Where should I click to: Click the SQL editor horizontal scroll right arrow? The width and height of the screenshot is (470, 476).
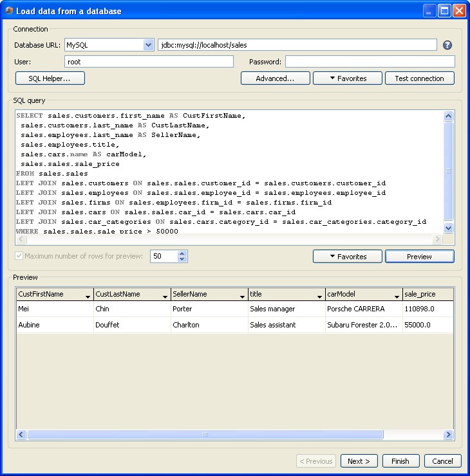coord(437,239)
